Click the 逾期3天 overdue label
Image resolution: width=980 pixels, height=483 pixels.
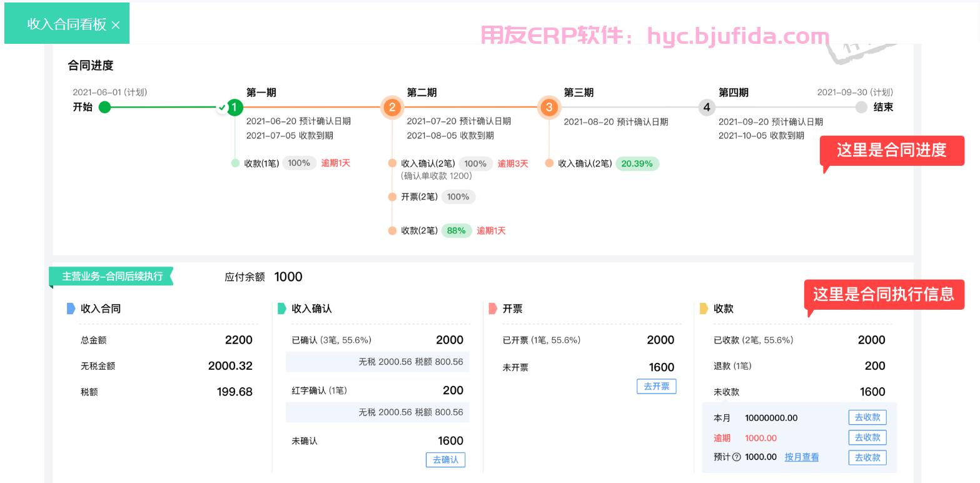pyautogui.click(x=513, y=163)
